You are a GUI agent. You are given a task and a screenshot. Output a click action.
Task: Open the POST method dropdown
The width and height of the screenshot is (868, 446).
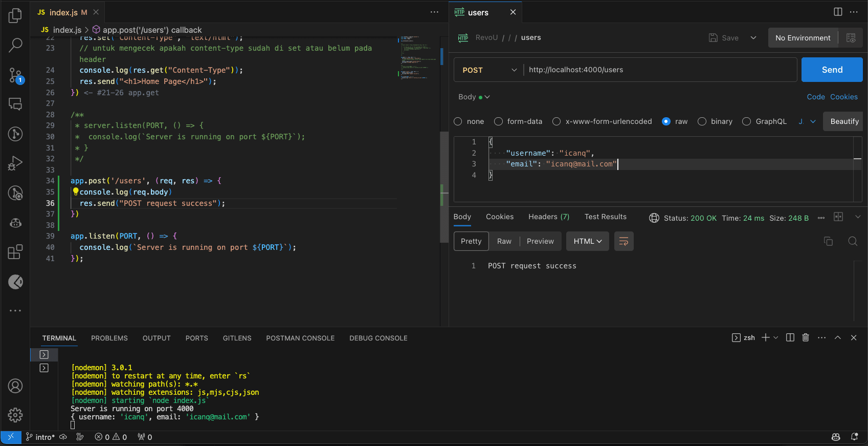[x=489, y=70]
